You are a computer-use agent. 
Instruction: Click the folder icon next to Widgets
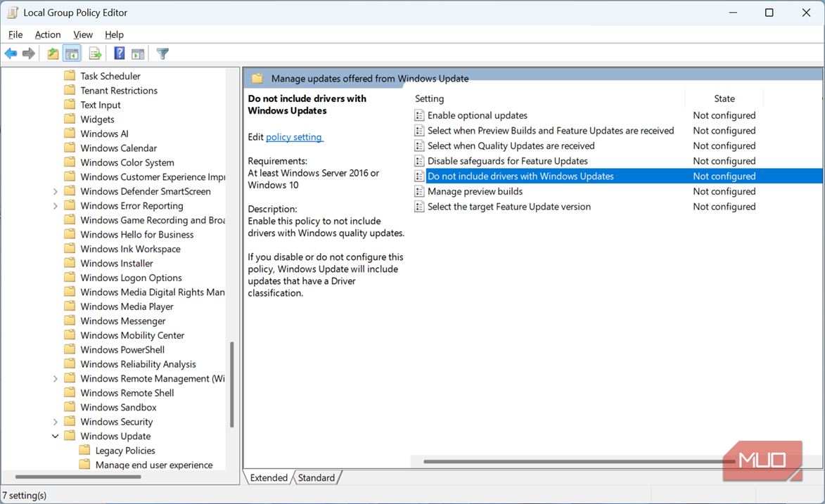70,119
